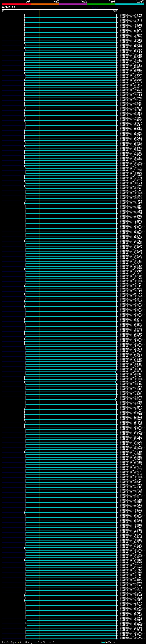Open hit UniRef100_Q38900
This screenshot has height=644, width=146.
(x=131, y=30)
